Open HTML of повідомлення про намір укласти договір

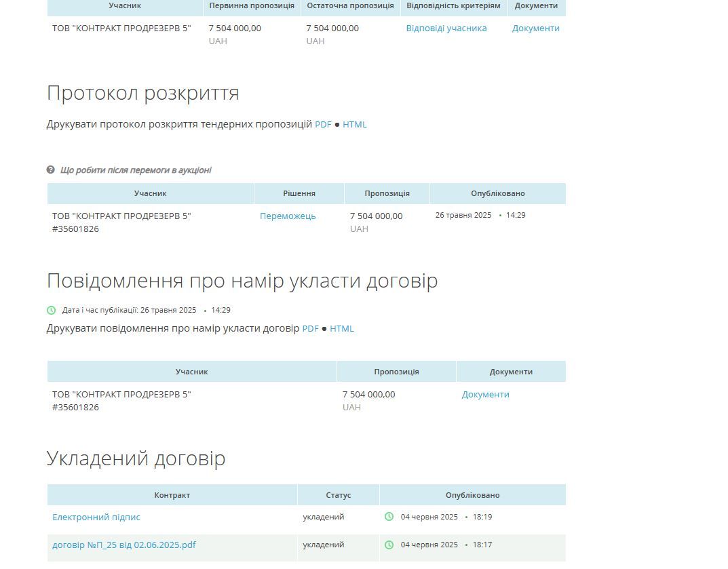(x=341, y=329)
